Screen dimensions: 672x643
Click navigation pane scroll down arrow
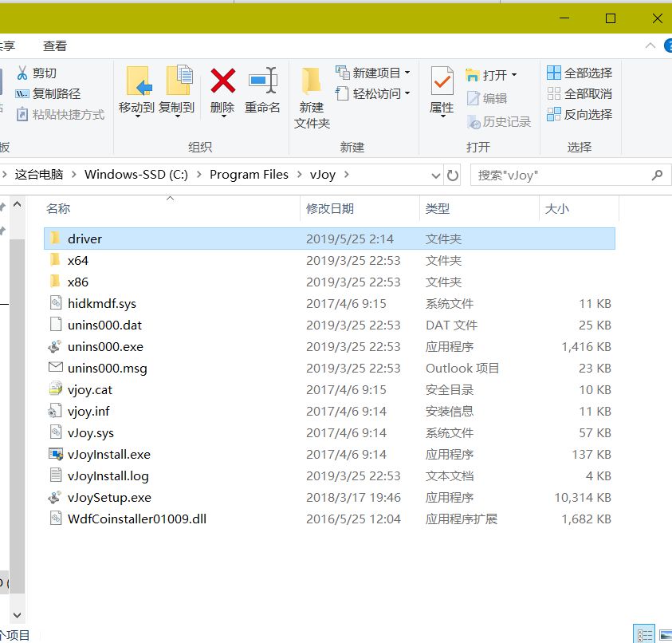click(x=18, y=615)
